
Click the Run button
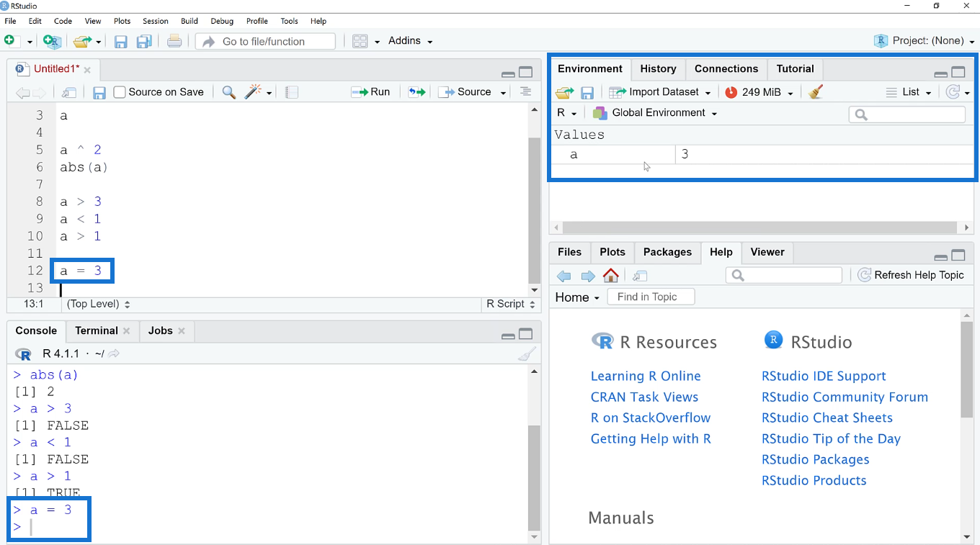pyautogui.click(x=370, y=92)
